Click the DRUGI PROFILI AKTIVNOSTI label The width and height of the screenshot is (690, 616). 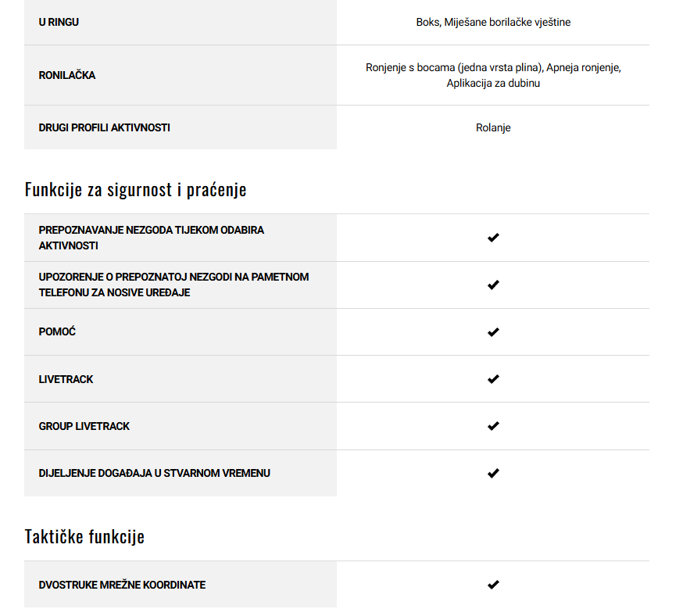[104, 127]
